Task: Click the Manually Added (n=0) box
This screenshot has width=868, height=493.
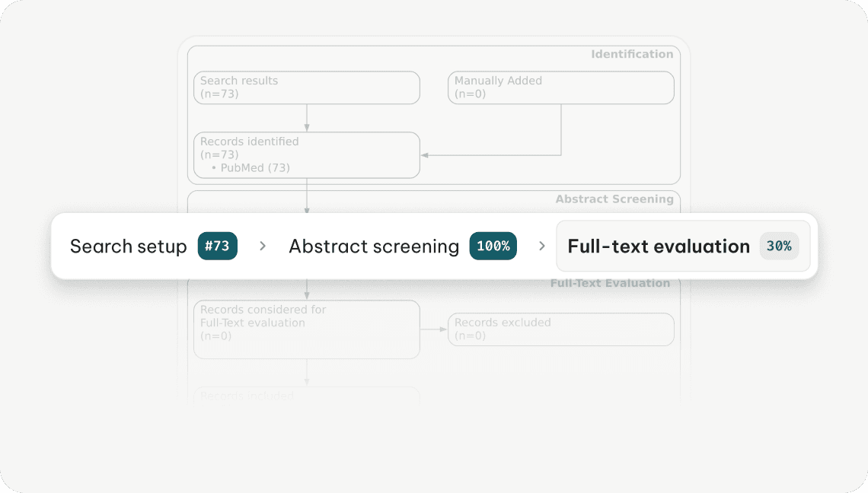Action: click(x=560, y=87)
